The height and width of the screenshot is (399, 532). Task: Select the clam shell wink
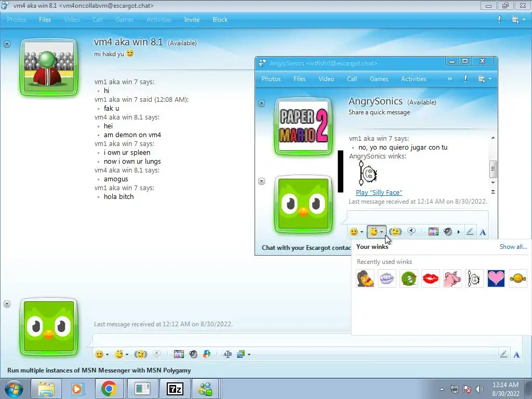coord(387,278)
